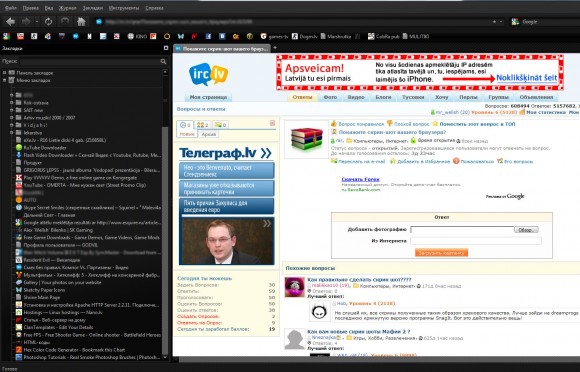580x372 pixels.
Task: Open the 'Вид' menu
Action: pos(49,8)
